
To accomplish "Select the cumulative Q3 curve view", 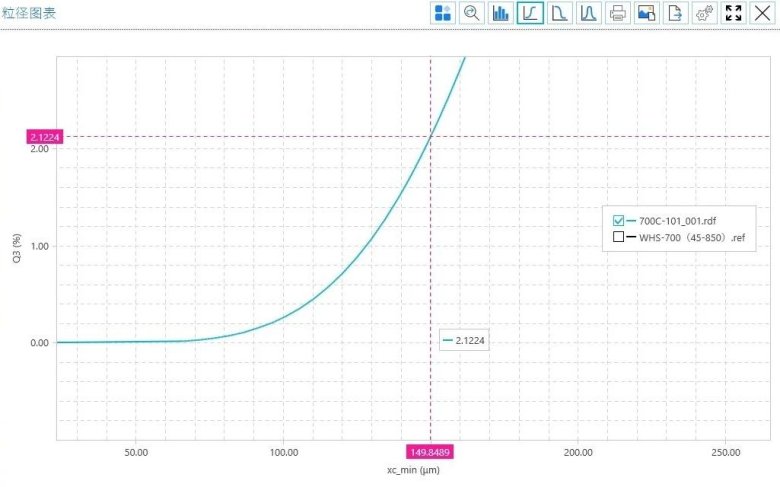I will [530, 13].
